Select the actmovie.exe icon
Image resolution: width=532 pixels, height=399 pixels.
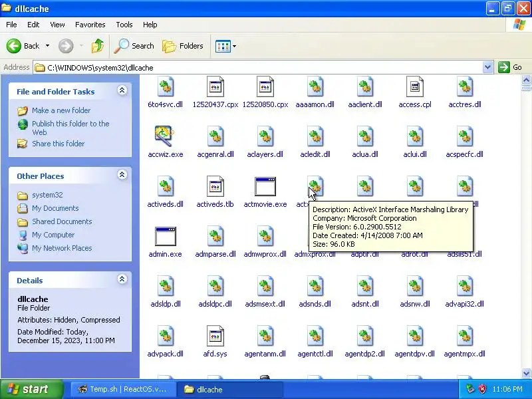tap(265, 187)
